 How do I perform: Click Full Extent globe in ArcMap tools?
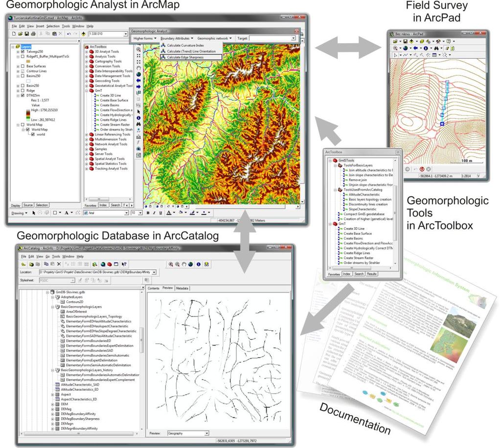(138, 74)
